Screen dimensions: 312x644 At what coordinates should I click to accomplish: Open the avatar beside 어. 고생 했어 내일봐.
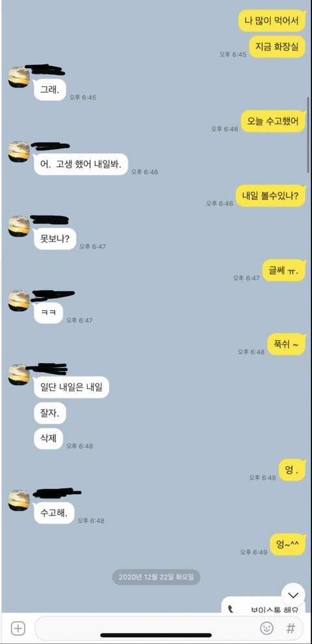point(19,151)
